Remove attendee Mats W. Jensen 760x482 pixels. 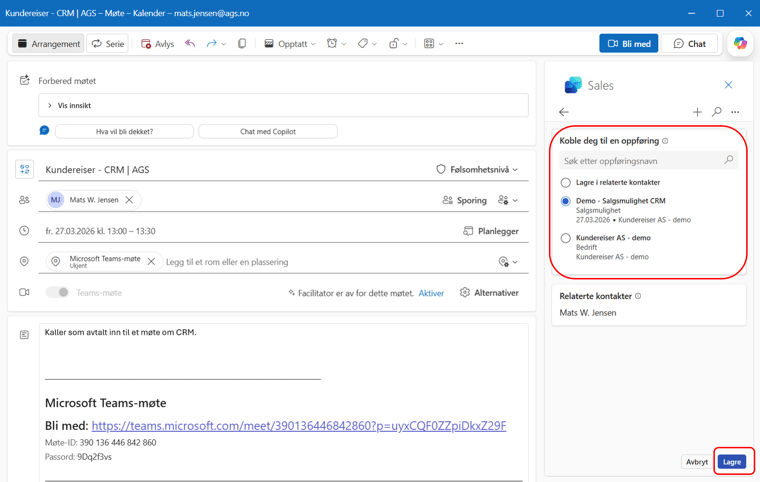pyautogui.click(x=129, y=200)
